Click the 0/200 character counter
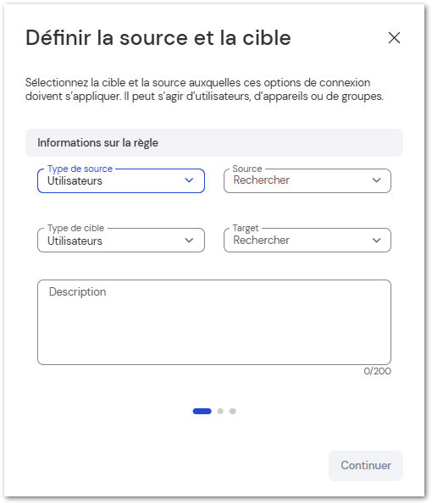The height and width of the screenshot is (504, 432). (x=377, y=371)
